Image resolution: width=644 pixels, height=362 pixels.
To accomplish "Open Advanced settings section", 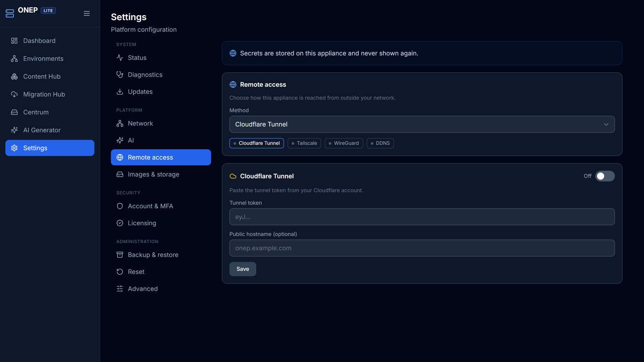I will [x=161, y=289].
